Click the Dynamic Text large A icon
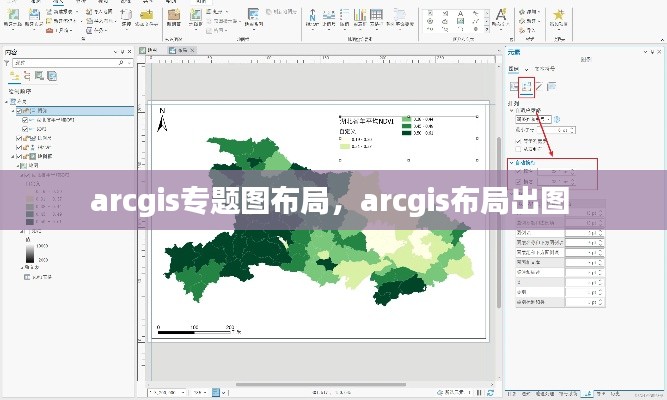Screen dimensions: 667x400 pyautogui.click(x=501, y=16)
